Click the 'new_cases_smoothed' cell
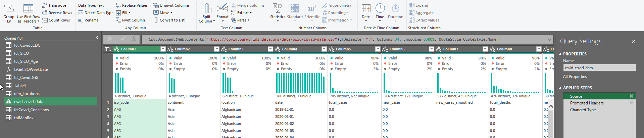This screenshot has height=138, width=644. [462, 102]
